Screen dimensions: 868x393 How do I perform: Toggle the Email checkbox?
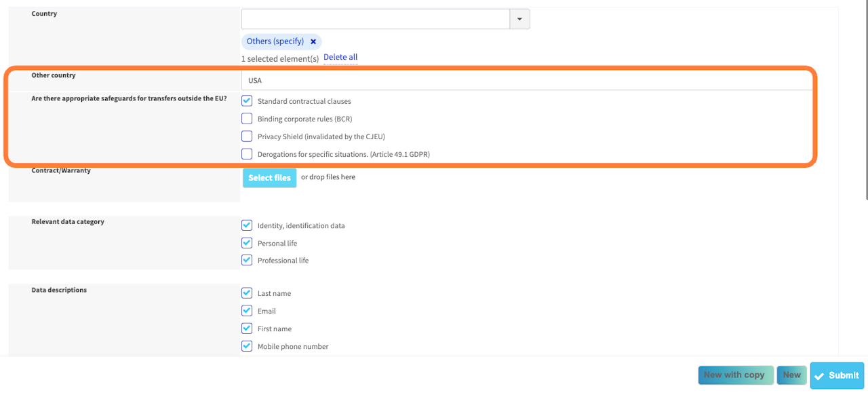(247, 311)
